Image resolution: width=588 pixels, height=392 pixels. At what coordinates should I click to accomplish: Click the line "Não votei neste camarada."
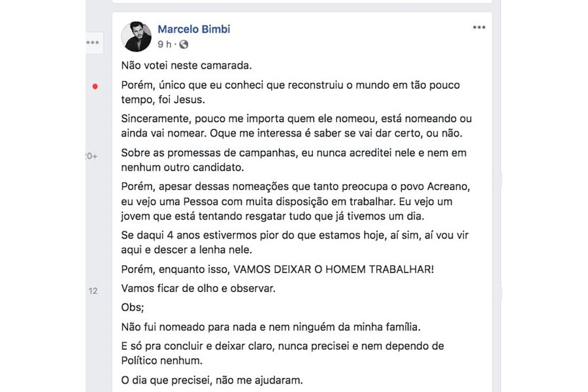click(186, 65)
